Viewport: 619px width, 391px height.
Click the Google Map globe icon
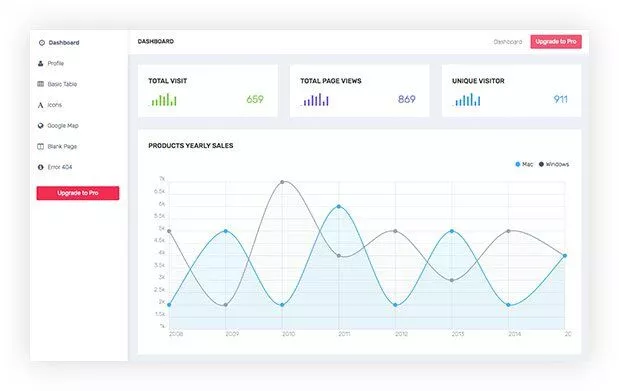click(40, 126)
